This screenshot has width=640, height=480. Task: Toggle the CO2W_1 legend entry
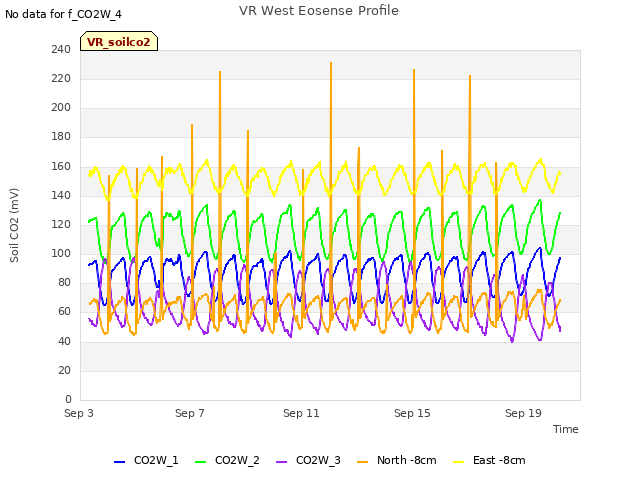tap(146, 461)
